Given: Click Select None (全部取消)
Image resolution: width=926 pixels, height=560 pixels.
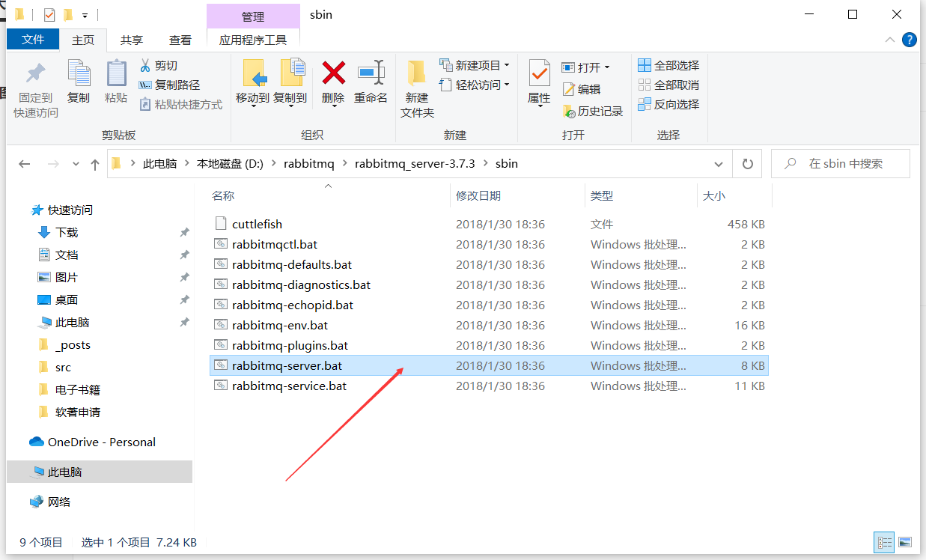Looking at the screenshot, I should [x=668, y=85].
